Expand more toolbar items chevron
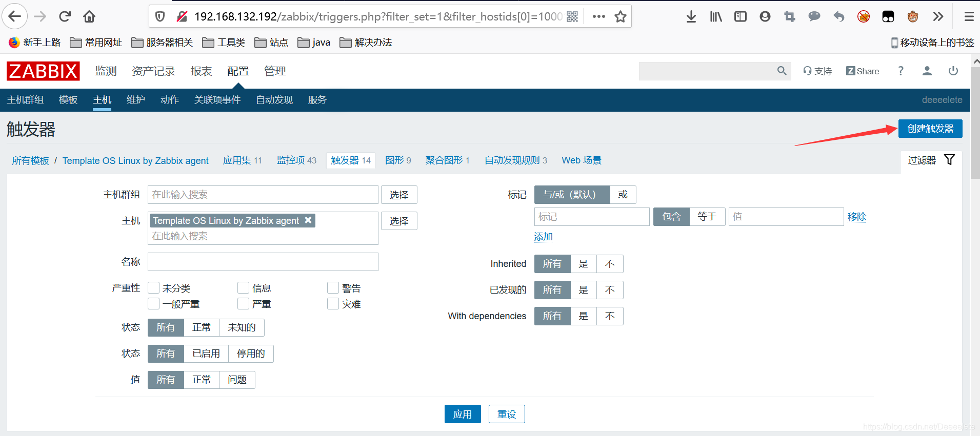980x436 pixels. pyautogui.click(x=938, y=16)
